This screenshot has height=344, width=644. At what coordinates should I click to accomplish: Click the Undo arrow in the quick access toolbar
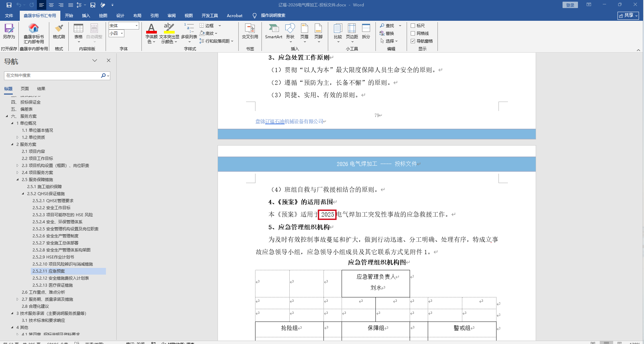coord(19,5)
